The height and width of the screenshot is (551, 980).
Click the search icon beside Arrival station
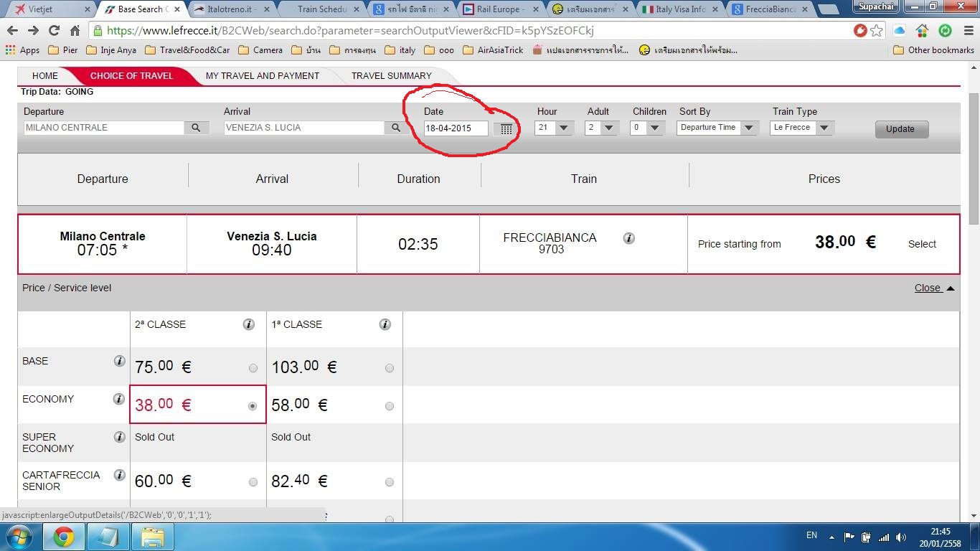pos(396,128)
